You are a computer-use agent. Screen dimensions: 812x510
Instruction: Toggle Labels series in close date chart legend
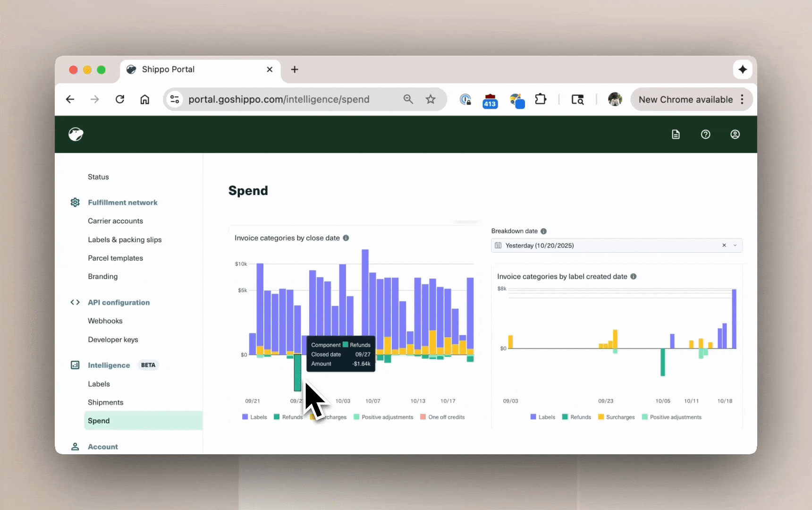(254, 417)
